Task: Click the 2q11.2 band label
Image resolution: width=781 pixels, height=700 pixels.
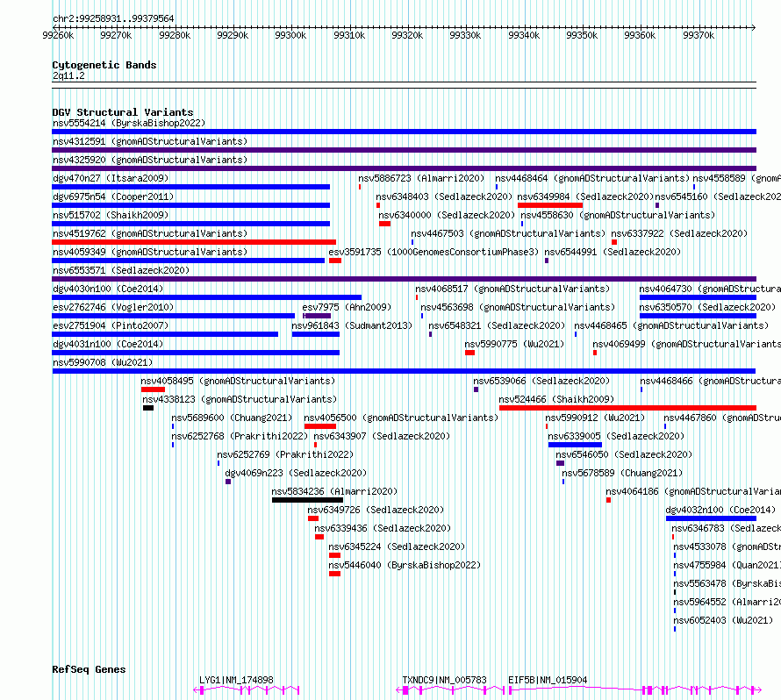Action: (68, 75)
